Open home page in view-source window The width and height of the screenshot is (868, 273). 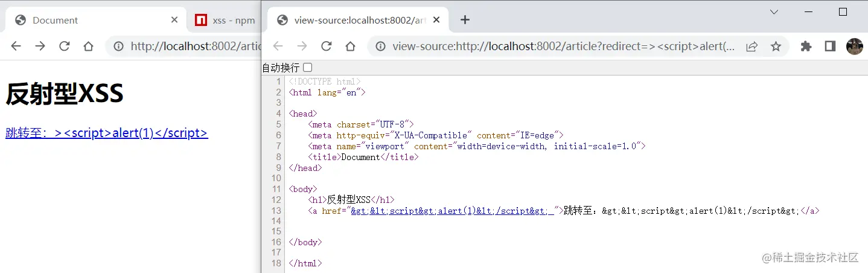(x=350, y=46)
